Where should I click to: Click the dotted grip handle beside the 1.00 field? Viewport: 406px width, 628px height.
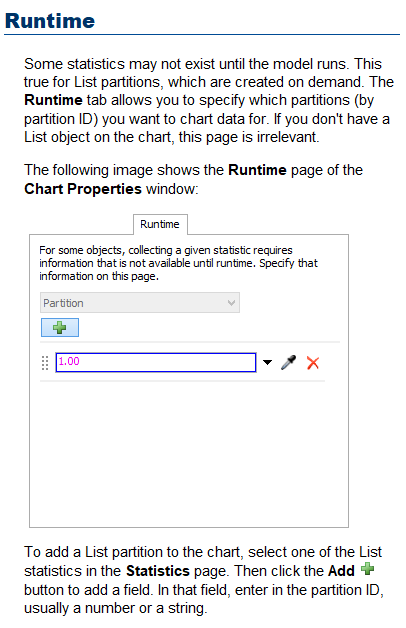tap(45, 363)
